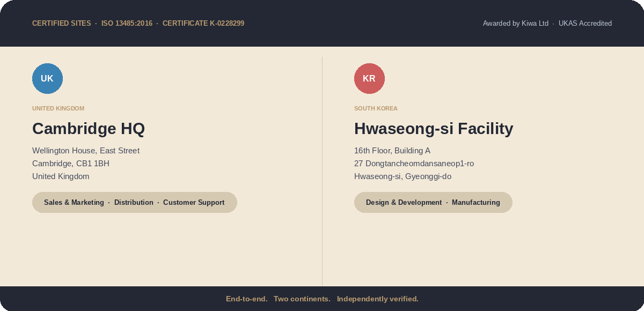Screen dimensions: 644x311
Task: Select the Cambridge HQ heading
Action: (x=89, y=129)
